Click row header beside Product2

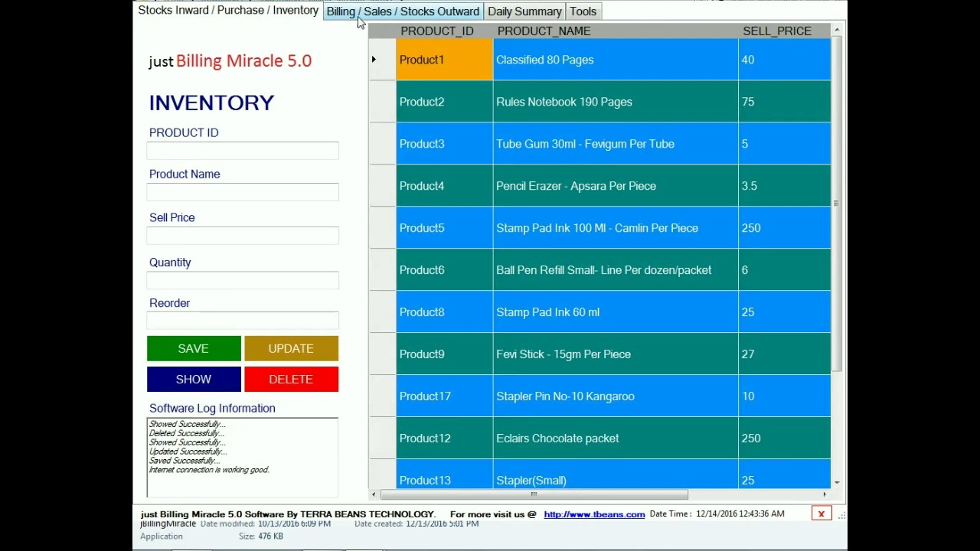[382, 102]
